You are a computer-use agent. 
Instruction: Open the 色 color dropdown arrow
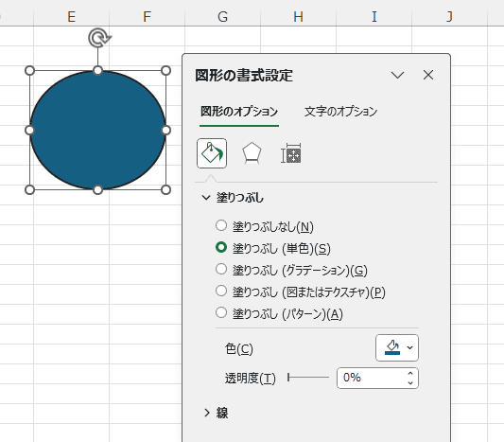click(x=409, y=347)
